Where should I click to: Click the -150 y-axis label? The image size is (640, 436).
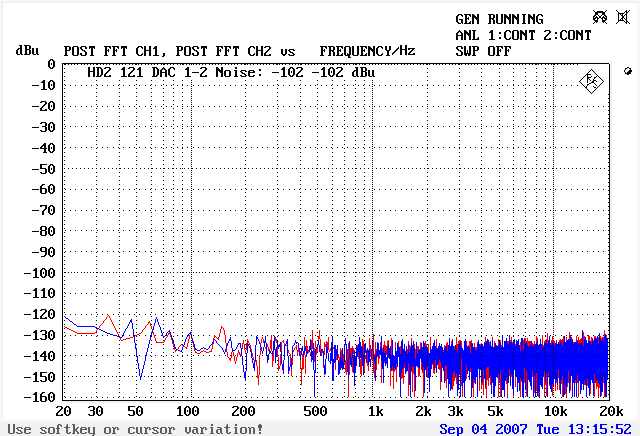40,377
